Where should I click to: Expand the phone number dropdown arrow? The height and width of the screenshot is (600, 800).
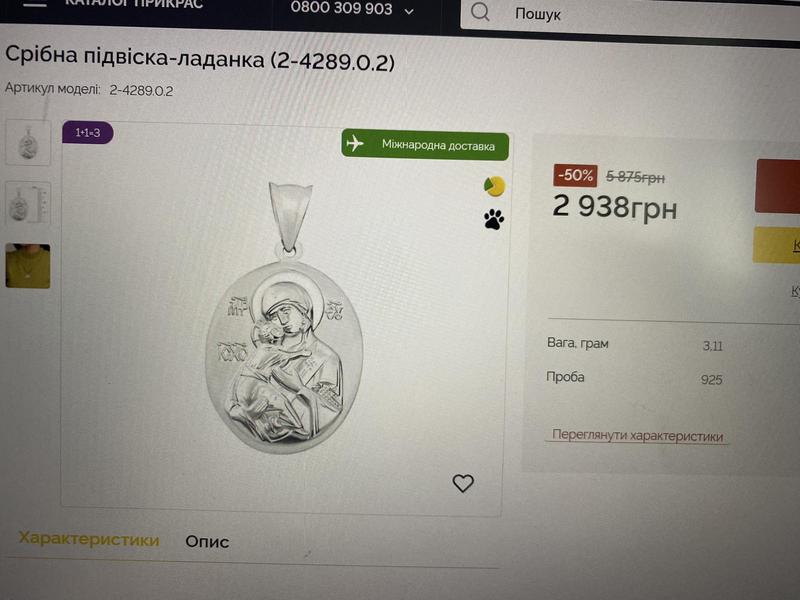pyautogui.click(x=409, y=11)
